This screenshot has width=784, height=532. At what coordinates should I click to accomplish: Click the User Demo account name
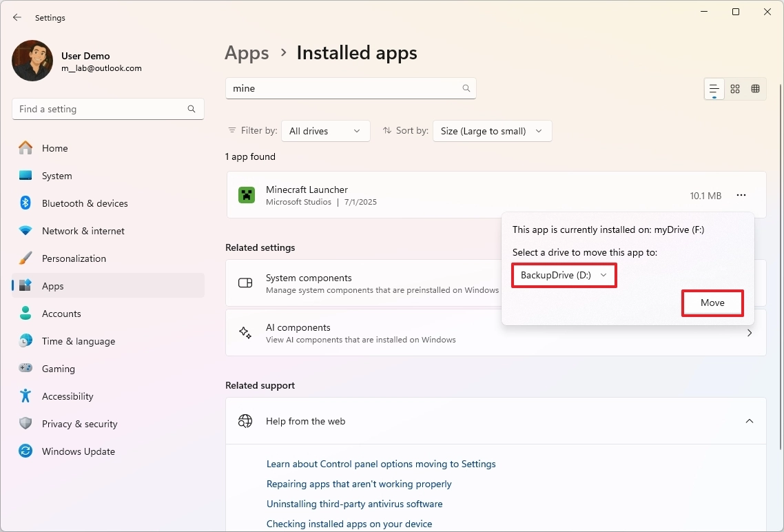[x=85, y=56]
